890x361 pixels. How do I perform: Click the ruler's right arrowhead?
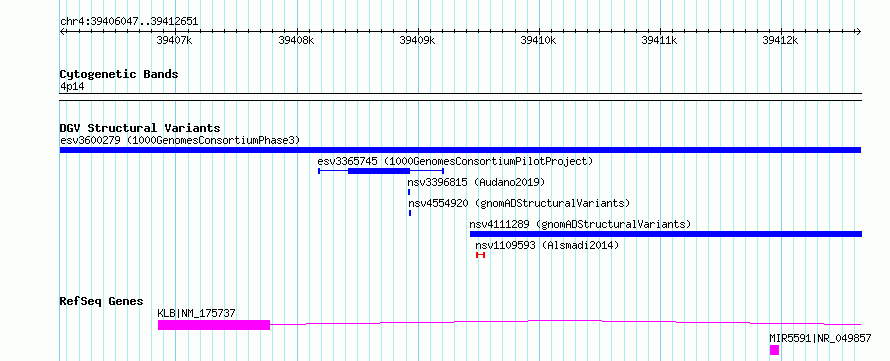tap(859, 32)
